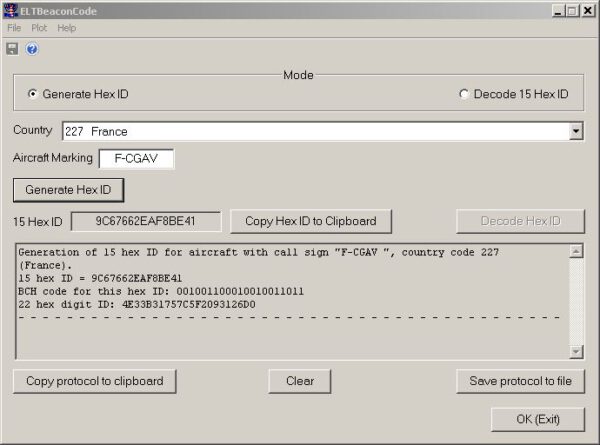Maximize the ELTBeaconCode window
600x445 pixels.
click(x=572, y=10)
